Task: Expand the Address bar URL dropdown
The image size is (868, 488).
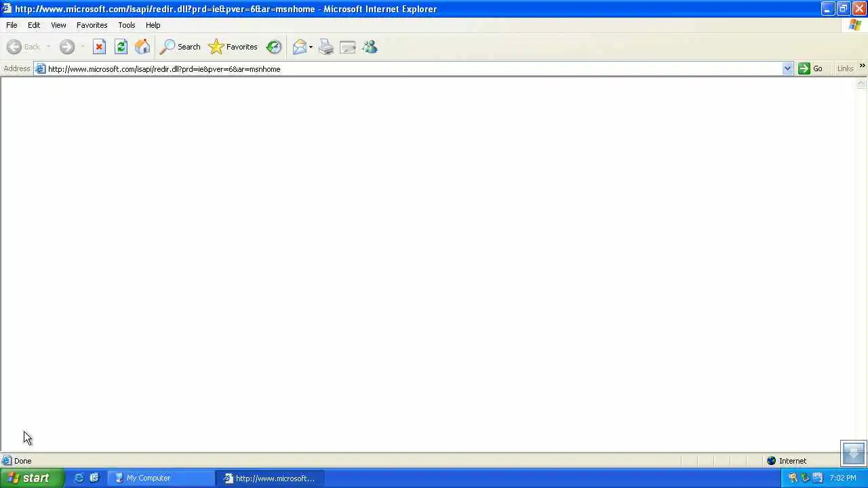Action: point(787,68)
